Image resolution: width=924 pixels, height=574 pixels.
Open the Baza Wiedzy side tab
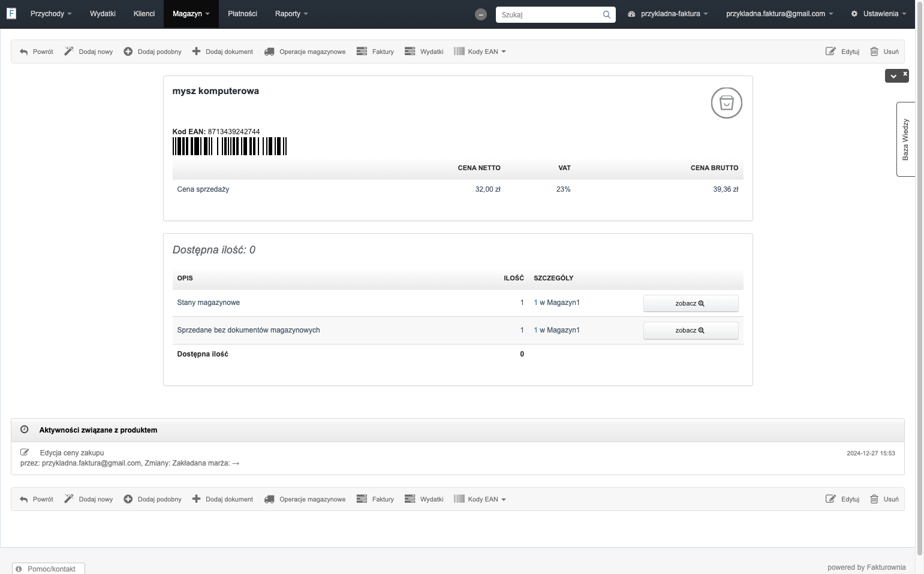pos(905,140)
